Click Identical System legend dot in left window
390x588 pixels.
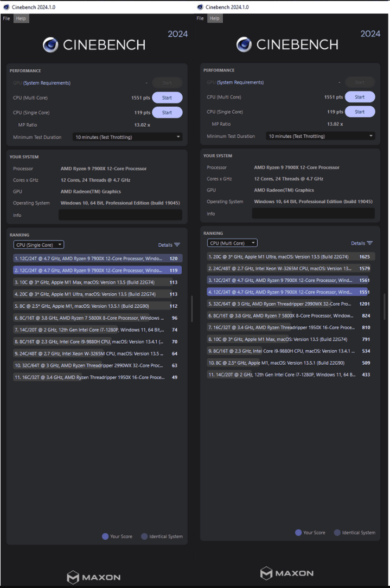tap(144, 537)
